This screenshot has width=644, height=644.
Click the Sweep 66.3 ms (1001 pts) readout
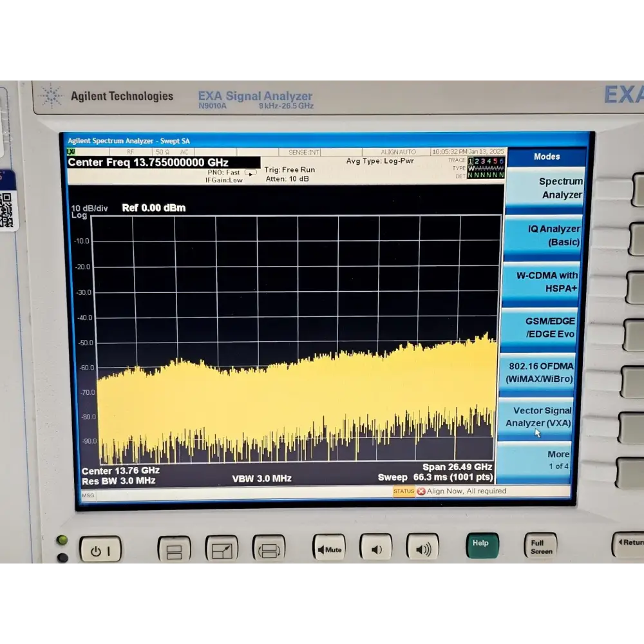tap(435, 477)
